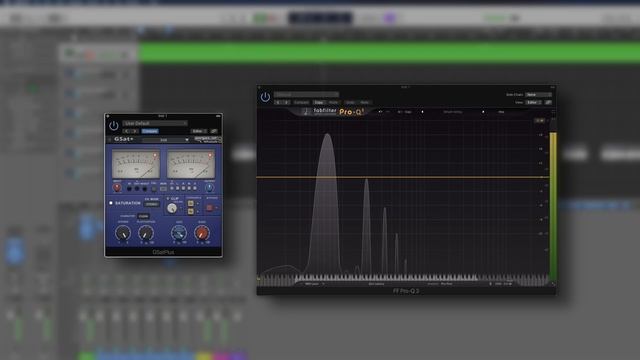The image size is (640, 360).
Task: Click the blue knob in GSat+ bottom row
Action: (x=178, y=233)
